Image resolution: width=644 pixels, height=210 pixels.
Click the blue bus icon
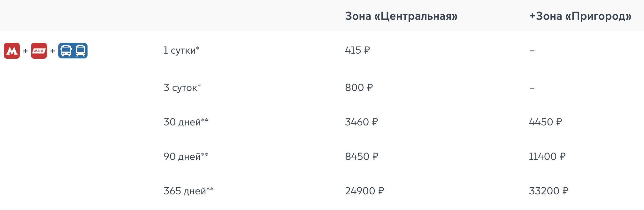(66, 51)
